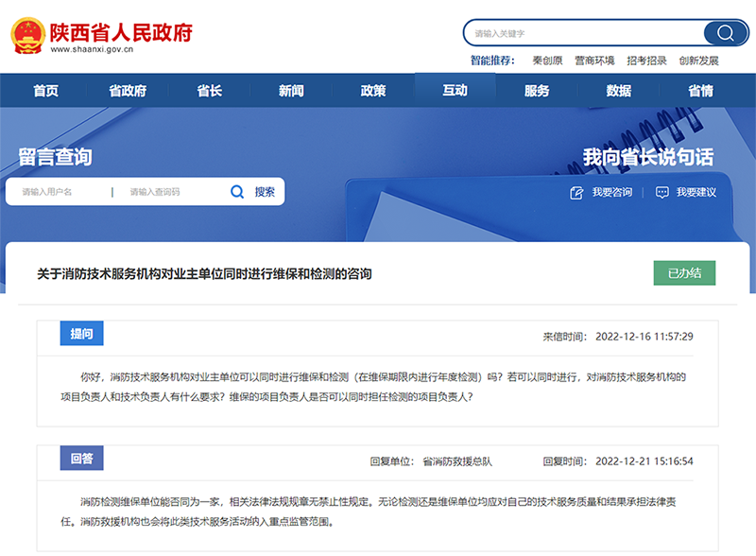Click the magnifier icon beside 搜索
The width and height of the screenshot is (756, 556).
pyautogui.click(x=238, y=192)
